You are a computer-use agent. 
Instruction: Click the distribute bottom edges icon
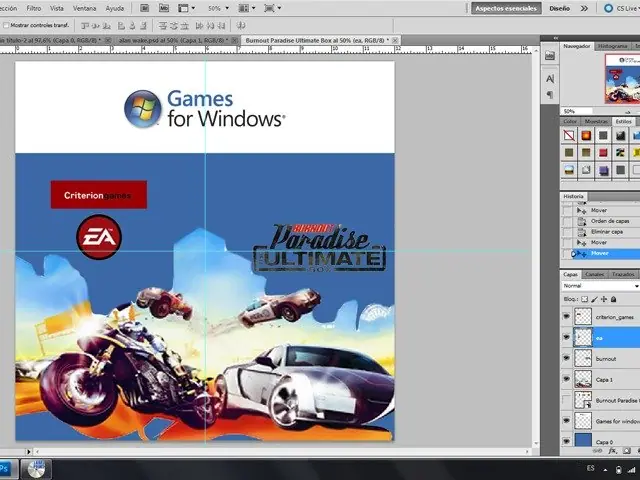point(184,26)
